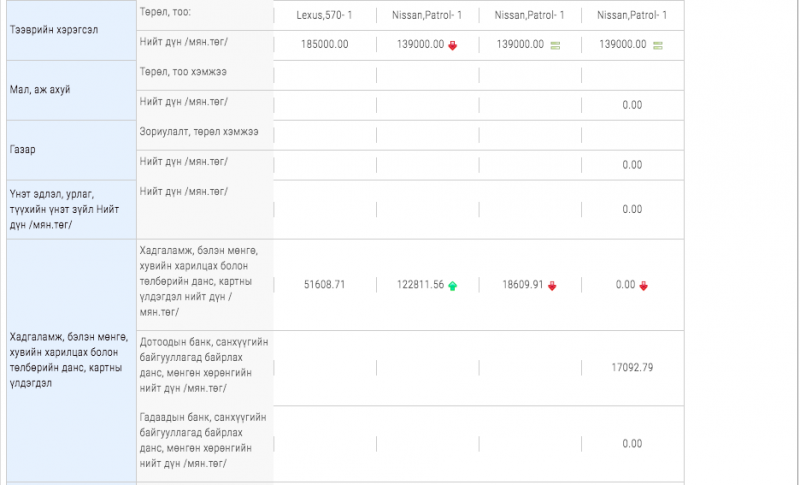Click the 51608.71 savings amount
The width and height of the screenshot is (800, 485).
(325, 285)
